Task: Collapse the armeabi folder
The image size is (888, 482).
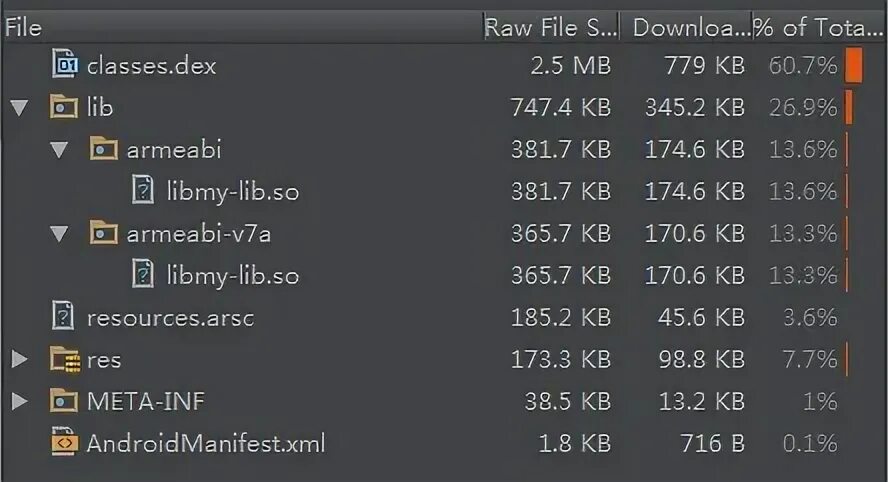Action: (x=59, y=150)
